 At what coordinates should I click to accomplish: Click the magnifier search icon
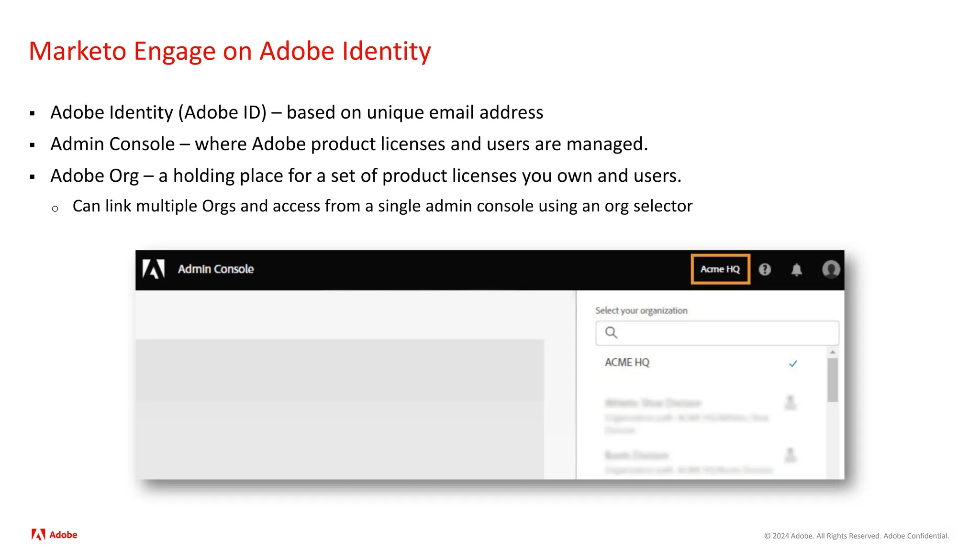tap(611, 332)
